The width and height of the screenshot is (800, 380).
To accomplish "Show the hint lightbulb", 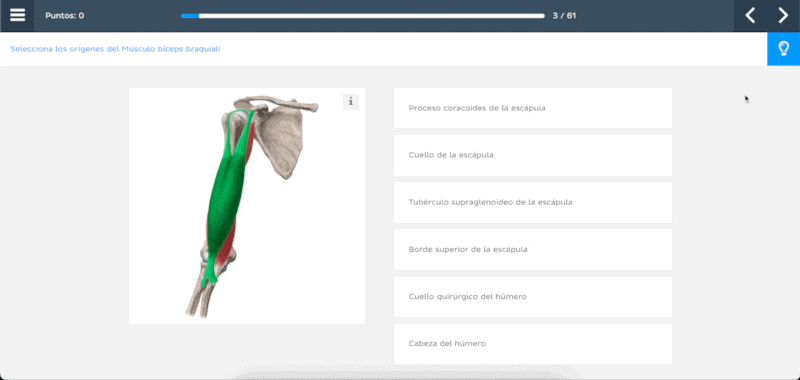I will click(783, 49).
